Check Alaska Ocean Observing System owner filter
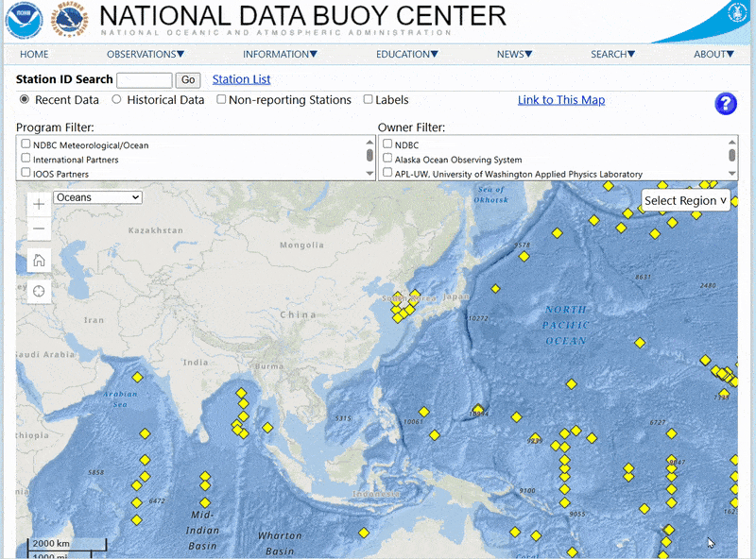This screenshot has width=756, height=559. [x=387, y=158]
